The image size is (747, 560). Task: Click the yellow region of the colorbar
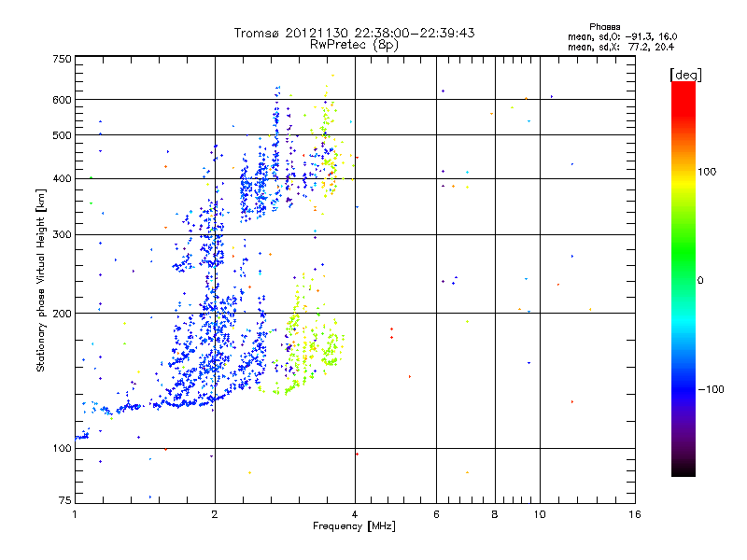pyautogui.click(x=684, y=183)
